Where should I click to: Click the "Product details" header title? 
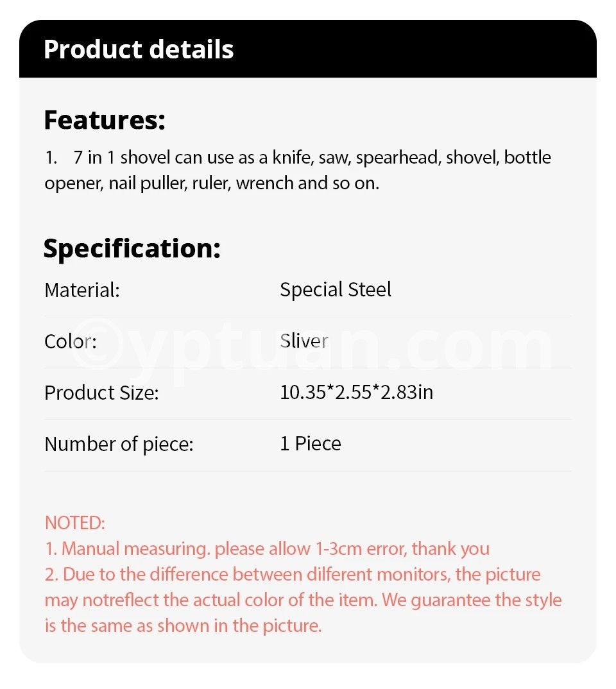139,49
